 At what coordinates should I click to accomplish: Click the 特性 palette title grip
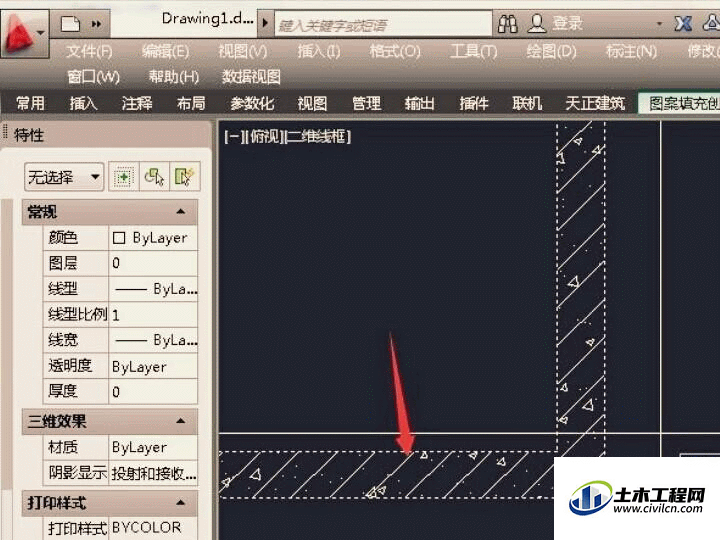[6, 133]
